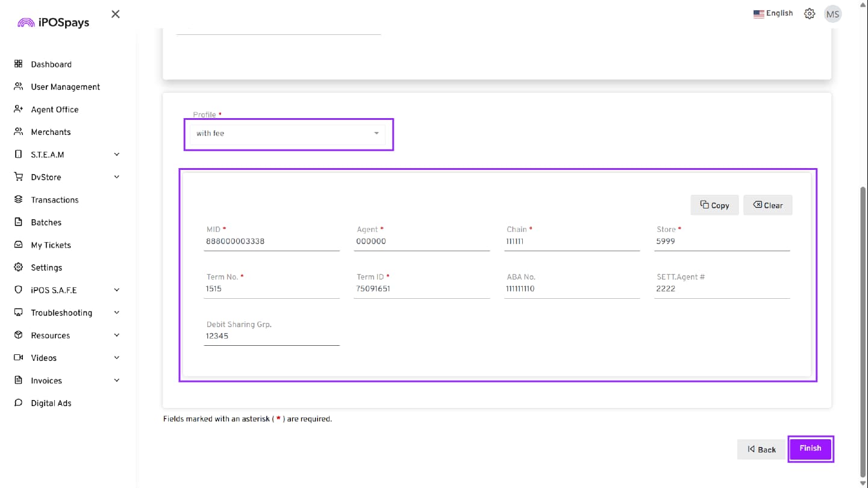Image resolution: width=868 pixels, height=488 pixels.
Task: Open the Profile dropdown showing with fee
Action: coord(288,134)
